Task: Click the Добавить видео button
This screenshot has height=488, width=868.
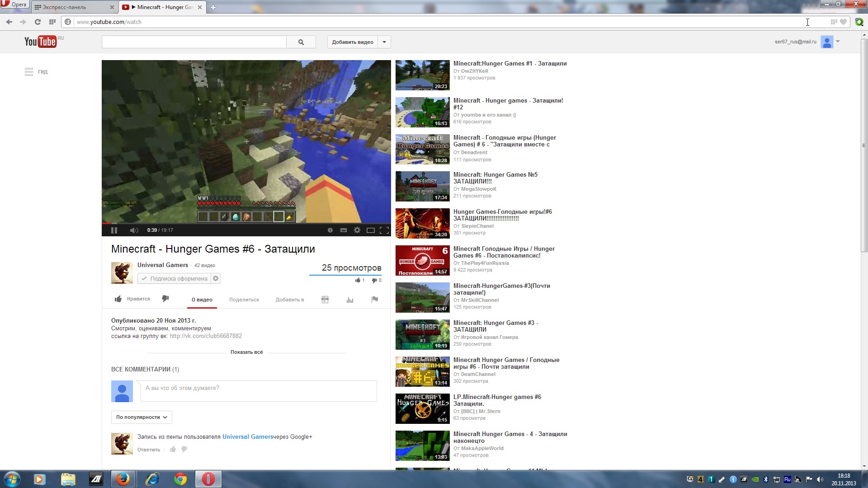Action: pos(353,42)
